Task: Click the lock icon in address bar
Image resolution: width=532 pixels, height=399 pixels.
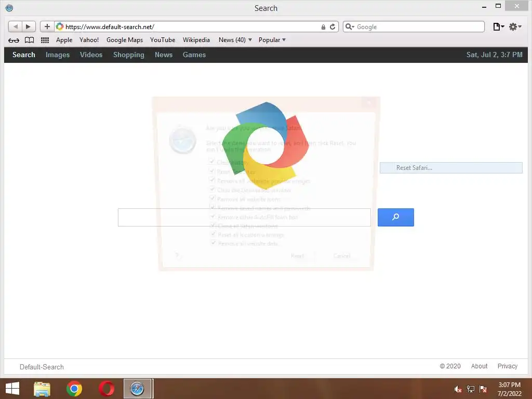Action: pyautogui.click(x=323, y=27)
